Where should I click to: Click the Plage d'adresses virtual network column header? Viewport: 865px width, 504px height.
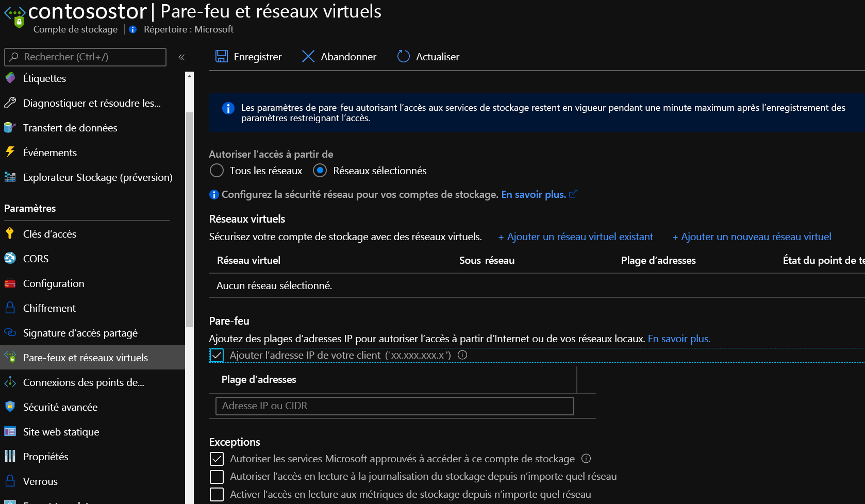(x=658, y=260)
